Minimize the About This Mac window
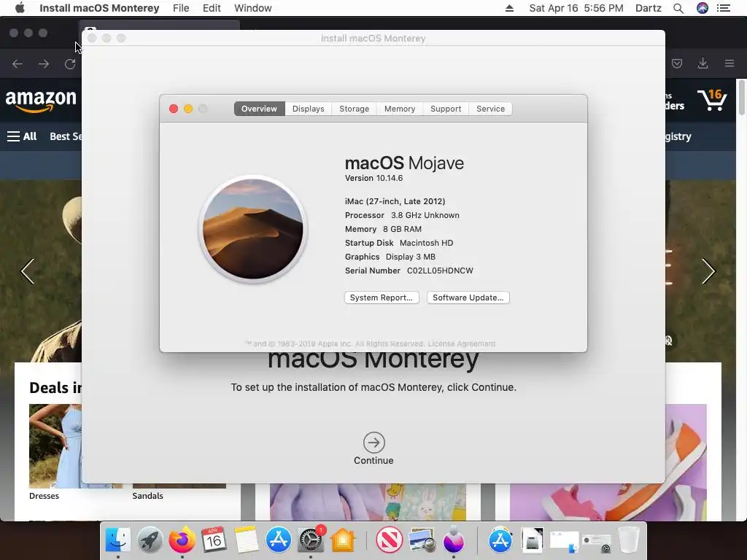The image size is (747, 560). (188, 109)
